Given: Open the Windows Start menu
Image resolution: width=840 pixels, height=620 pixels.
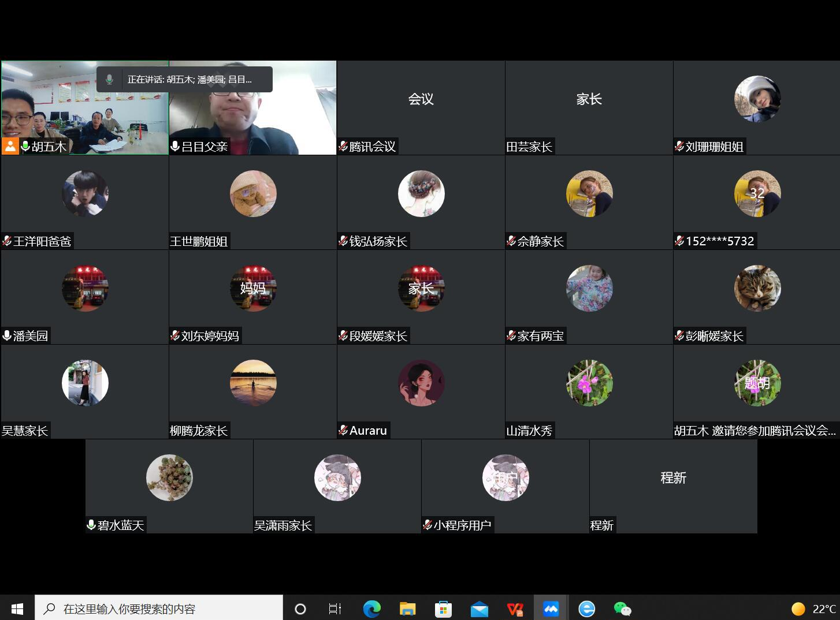Looking at the screenshot, I should coord(17,608).
